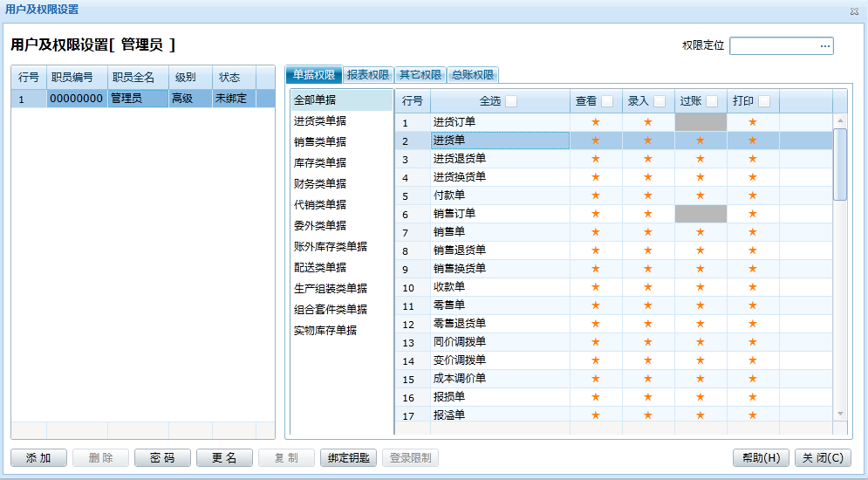Click the 权限定位 search input field
Image resolution: width=868 pixels, height=480 pixels.
point(773,46)
